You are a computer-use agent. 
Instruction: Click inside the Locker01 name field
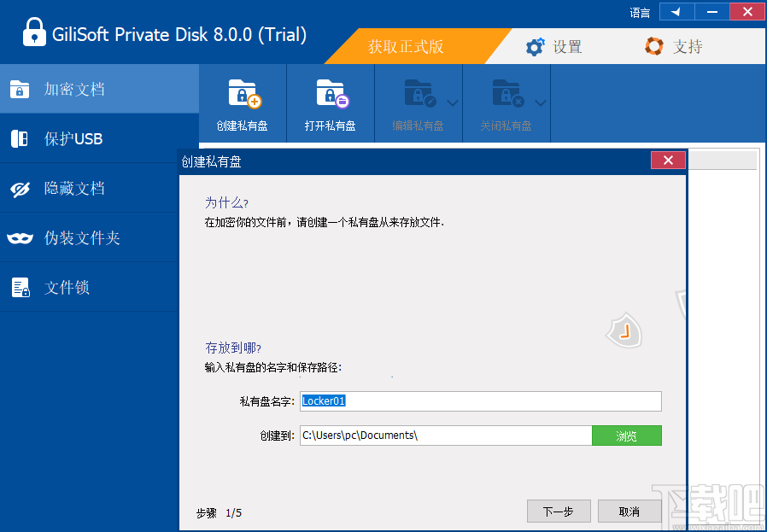478,400
